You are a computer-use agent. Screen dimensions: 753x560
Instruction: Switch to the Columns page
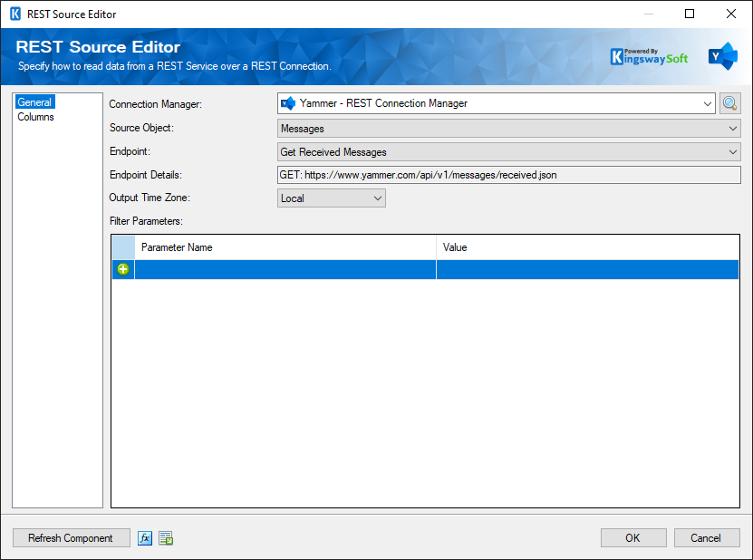tap(35, 117)
